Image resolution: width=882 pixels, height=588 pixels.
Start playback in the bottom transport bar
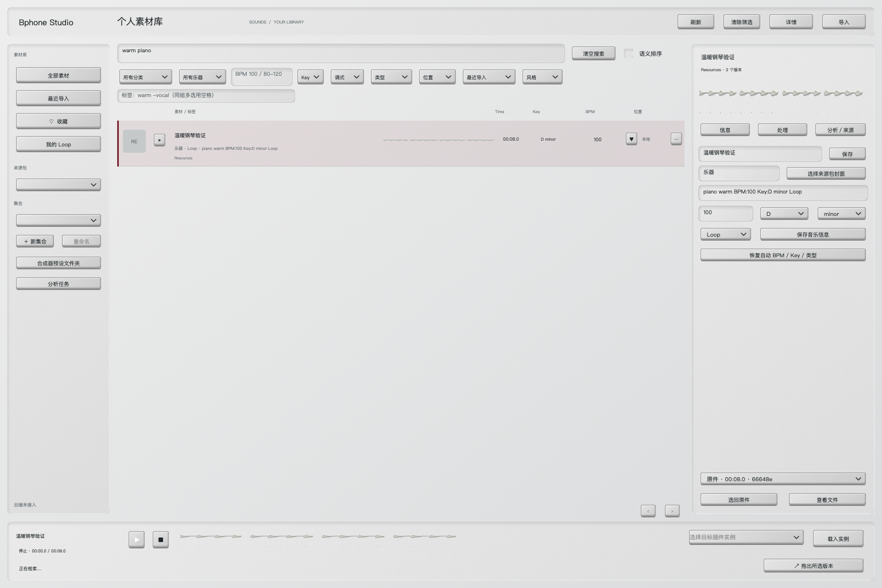(137, 539)
